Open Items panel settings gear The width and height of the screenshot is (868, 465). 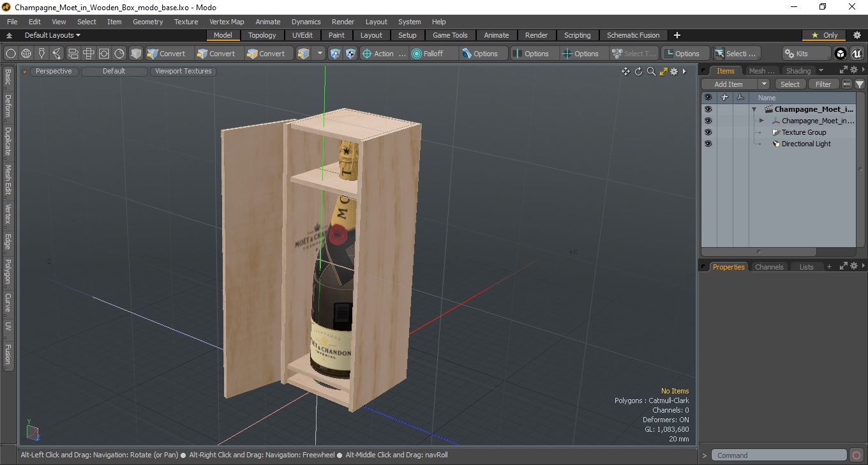coord(854,70)
